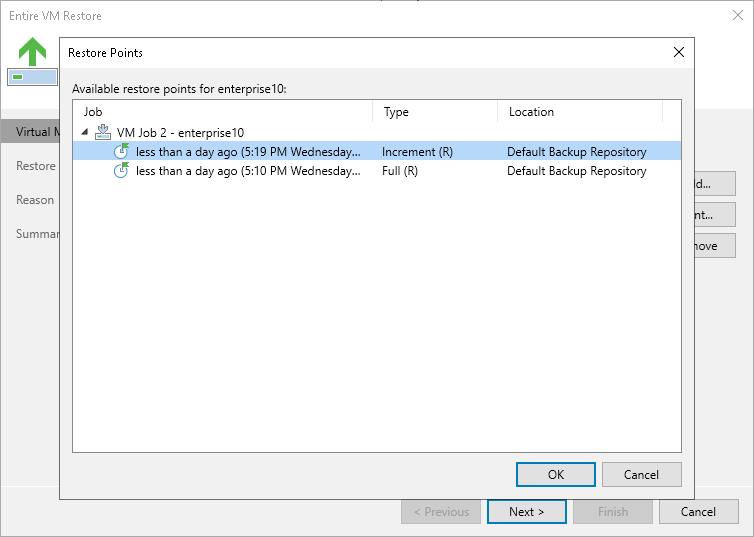The height and width of the screenshot is (537, 754).
Task: Click the Full (R) type cell
Action: click(x=400, y=171)
